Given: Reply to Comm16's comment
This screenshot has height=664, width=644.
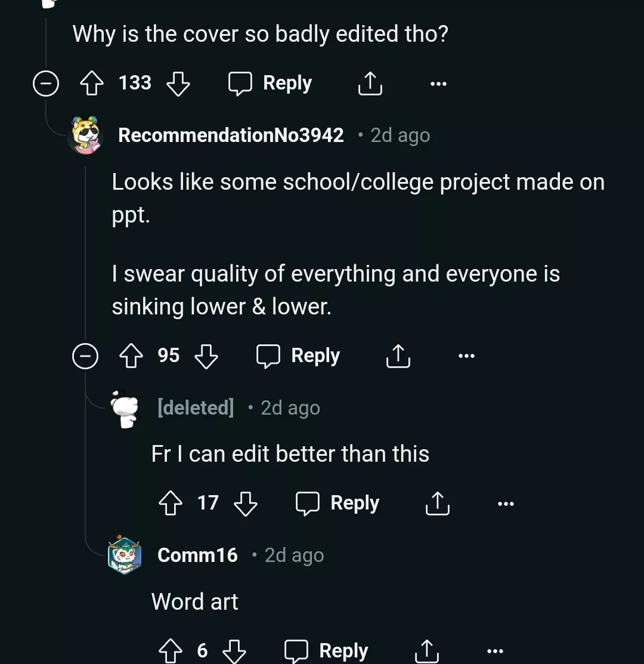Looking at the screenshot, I should click(x=326, y=651).
